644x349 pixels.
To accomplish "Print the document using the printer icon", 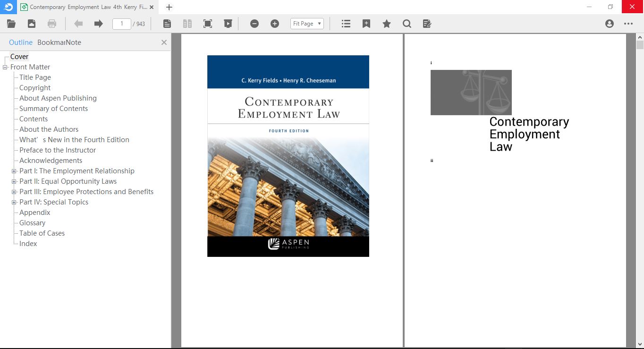I will click(52, 24).
